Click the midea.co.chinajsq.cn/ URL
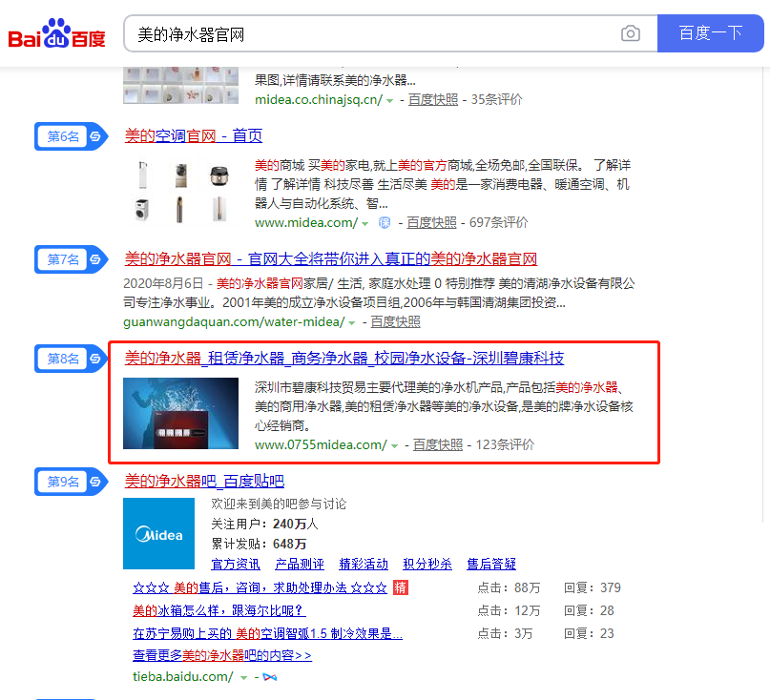 tap(319, 99)
